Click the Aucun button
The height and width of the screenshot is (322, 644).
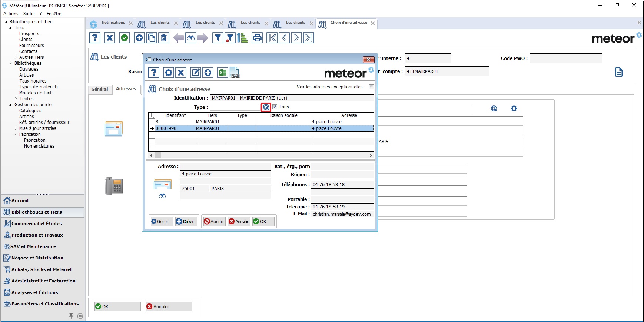[214, 221]
